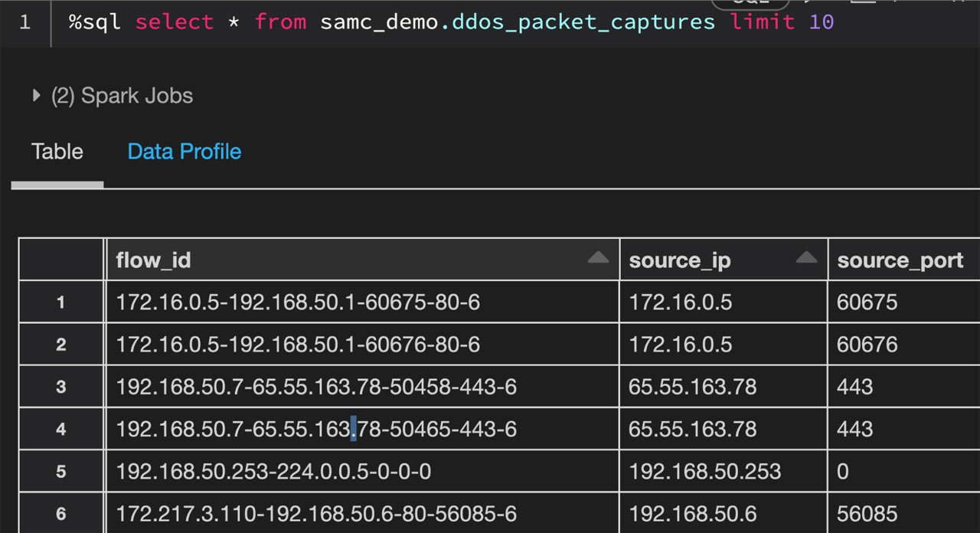
Task: Click flow_id cell ending 60676-80-6
Action: 298,345
